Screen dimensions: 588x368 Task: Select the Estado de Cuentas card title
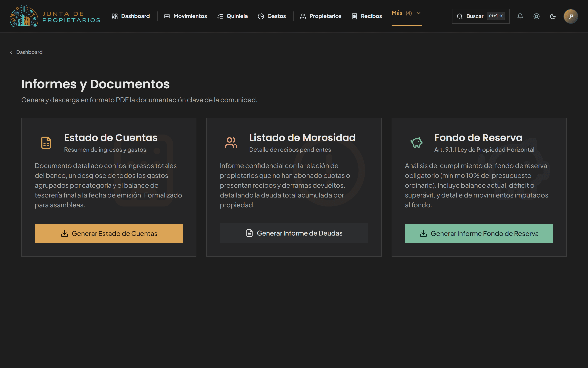tap(111, 138)
